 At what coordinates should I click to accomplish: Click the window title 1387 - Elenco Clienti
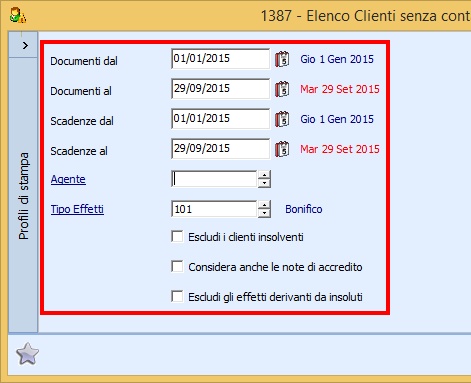(x=365, y=16)
